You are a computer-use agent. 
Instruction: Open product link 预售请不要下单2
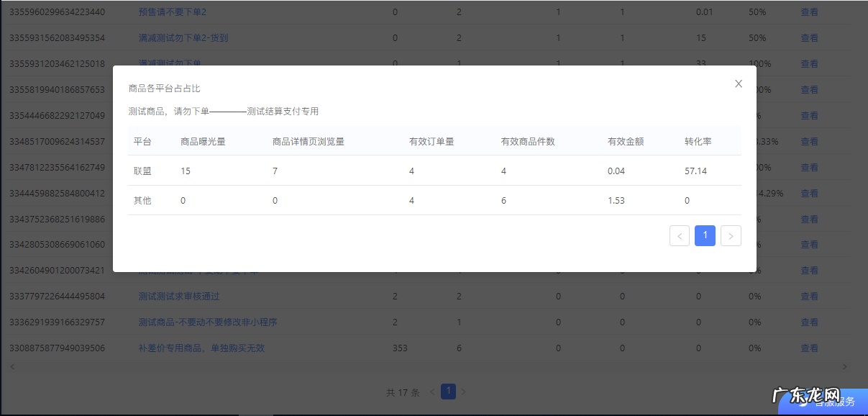[172, 12]
